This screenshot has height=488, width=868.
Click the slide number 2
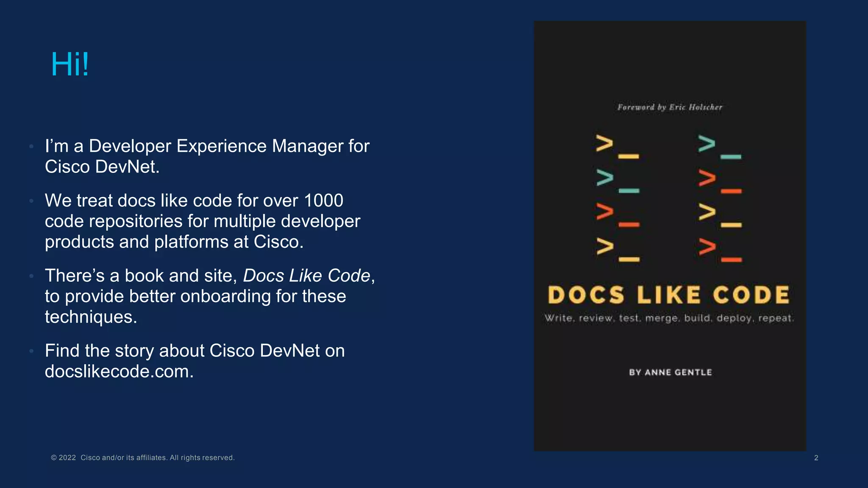[x=816, y=457]
